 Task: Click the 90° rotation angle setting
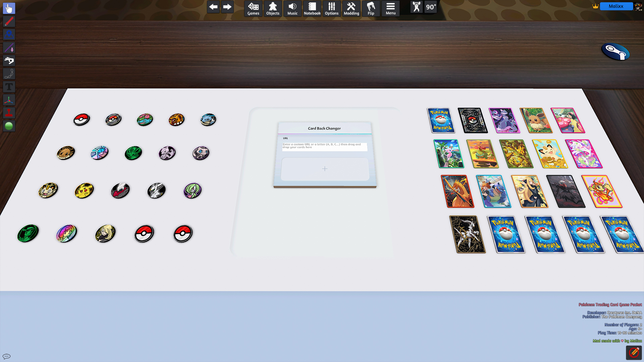click(x=431, y=7)
